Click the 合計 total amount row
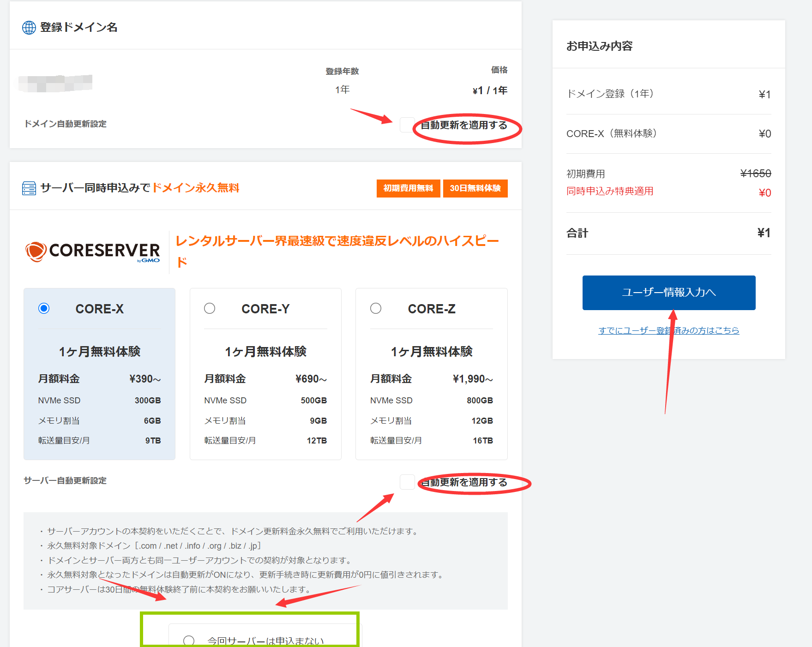This screenshot has width=812, height=647. [x=669, y=233]
